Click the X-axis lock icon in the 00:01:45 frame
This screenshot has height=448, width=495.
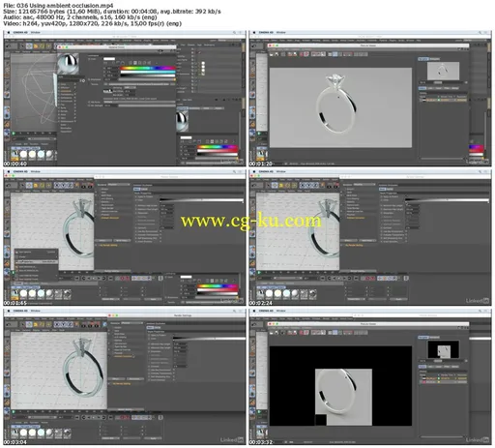pyautogui.click(x=57, y=186)
